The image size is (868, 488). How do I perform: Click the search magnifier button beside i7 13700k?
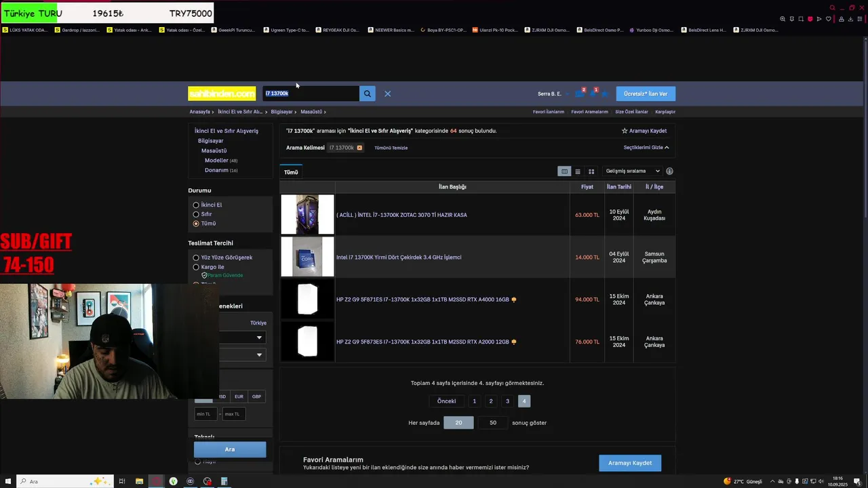pos(367,94)
